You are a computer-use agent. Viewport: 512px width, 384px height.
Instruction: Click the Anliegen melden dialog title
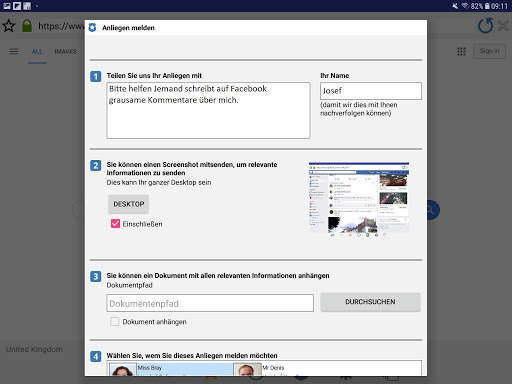click(128, 28)
